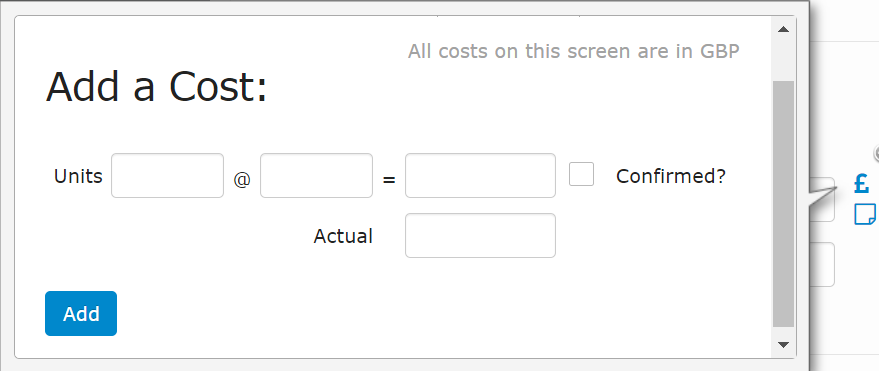Image resolution: width=879 pixels, height=371 pixels.
Task: Click the blue pound sign cost icon
Action: 862,183
